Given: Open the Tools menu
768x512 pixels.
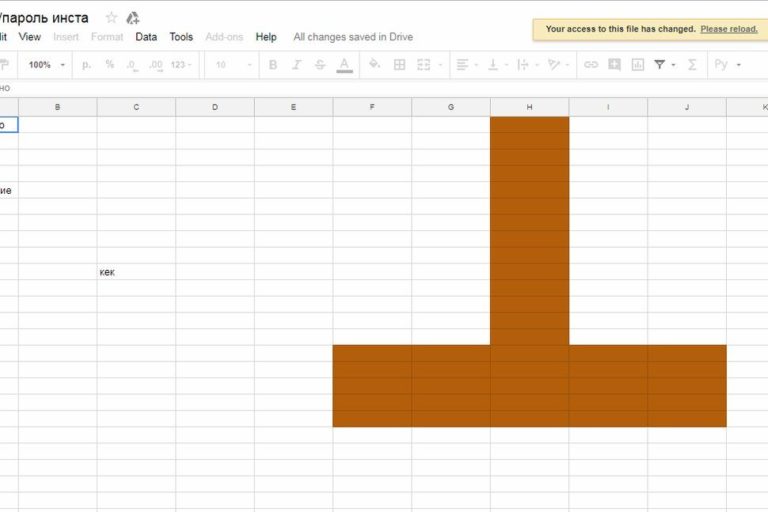Looking at the screenshot, I should coord(181,37).
